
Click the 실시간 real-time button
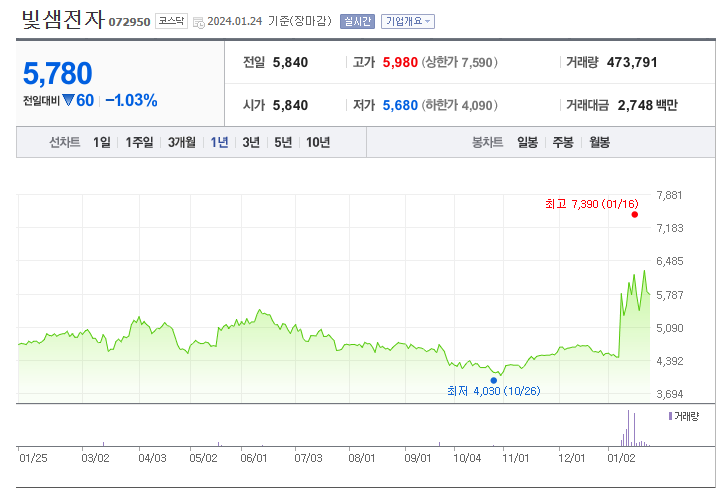coord(357,21)
